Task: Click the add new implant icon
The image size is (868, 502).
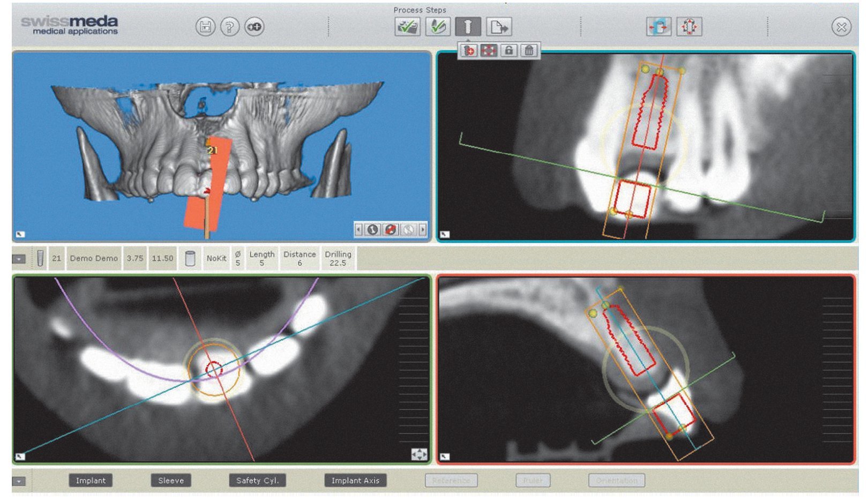Action: (x=469, y=50)
